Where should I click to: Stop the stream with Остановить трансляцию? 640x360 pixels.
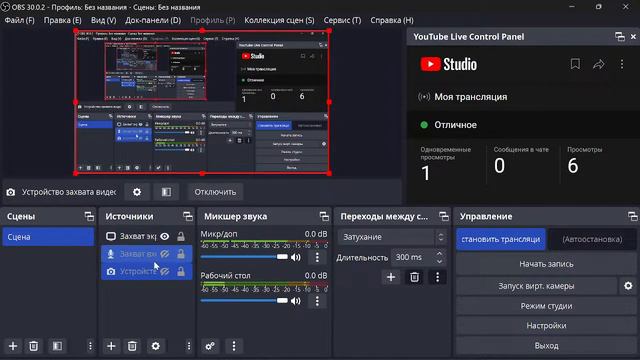pos(501,239)
